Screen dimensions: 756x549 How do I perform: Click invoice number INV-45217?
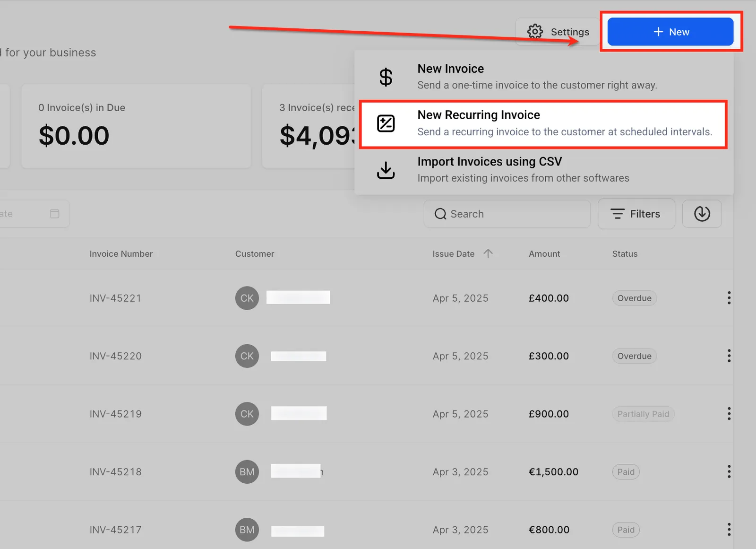tap(116, 530)
